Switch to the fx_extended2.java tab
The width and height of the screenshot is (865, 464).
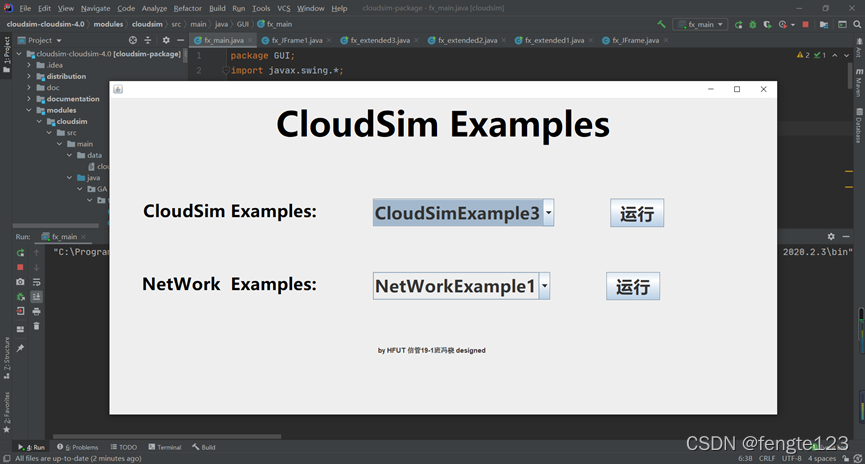coord(467,40)
